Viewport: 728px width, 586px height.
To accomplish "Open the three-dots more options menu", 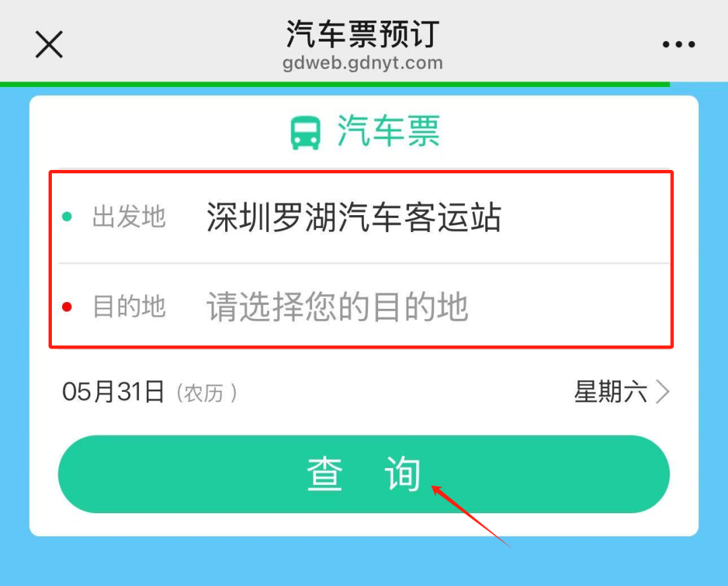I will (x=678, y=45).
